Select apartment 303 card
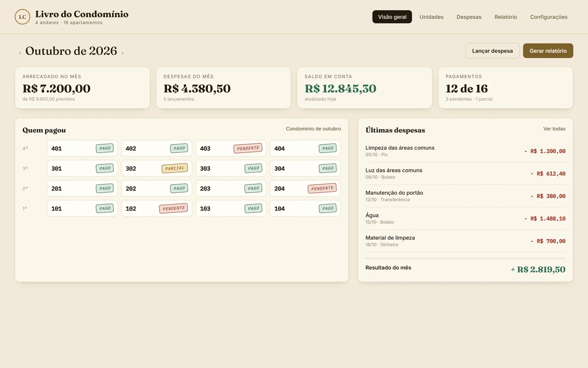This screenshot has height=368, width=588. [x=231, y=169]
